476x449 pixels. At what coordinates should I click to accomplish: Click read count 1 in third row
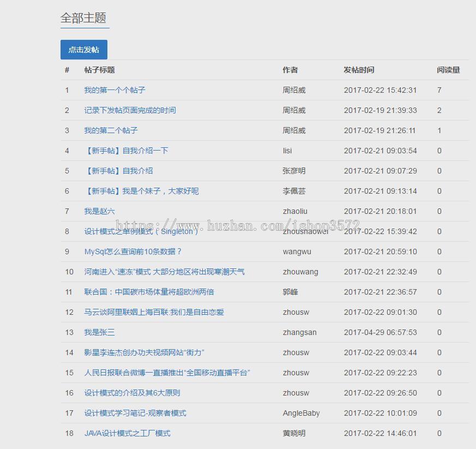[x=439, y=130]
